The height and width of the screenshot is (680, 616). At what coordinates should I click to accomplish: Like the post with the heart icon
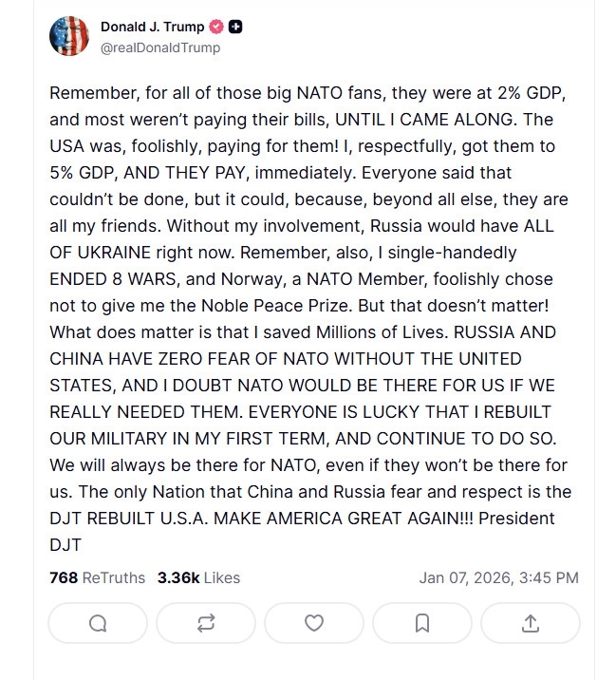[314, 623]
